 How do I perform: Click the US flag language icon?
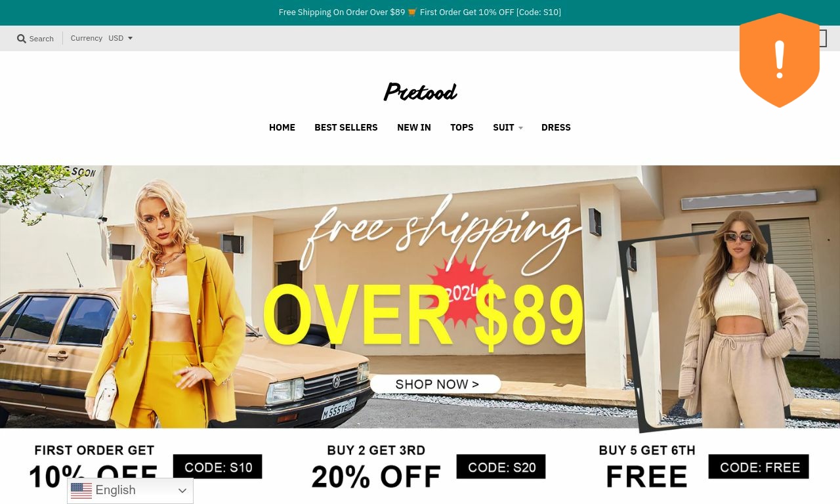click(x=81, y=490)
